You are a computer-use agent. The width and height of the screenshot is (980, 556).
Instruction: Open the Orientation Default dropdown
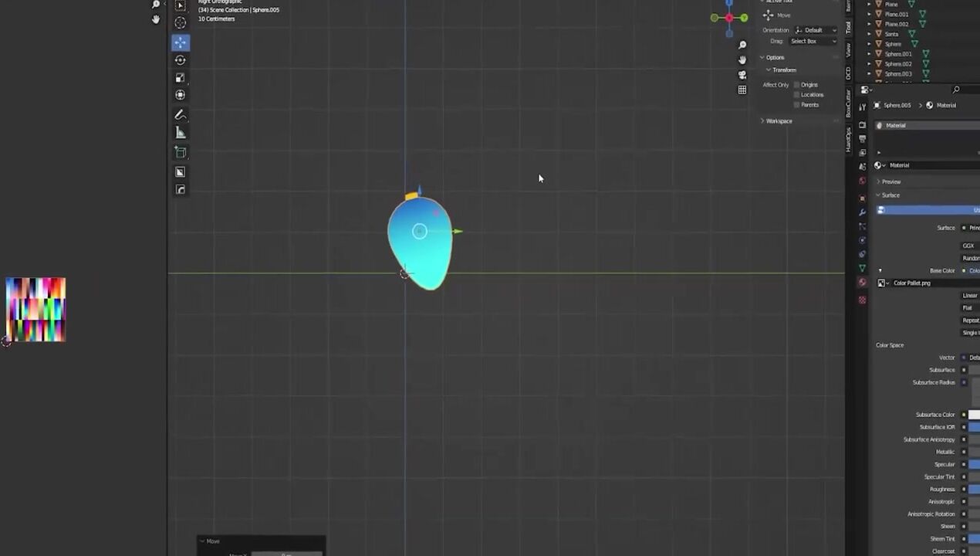(x=816, y=30)
